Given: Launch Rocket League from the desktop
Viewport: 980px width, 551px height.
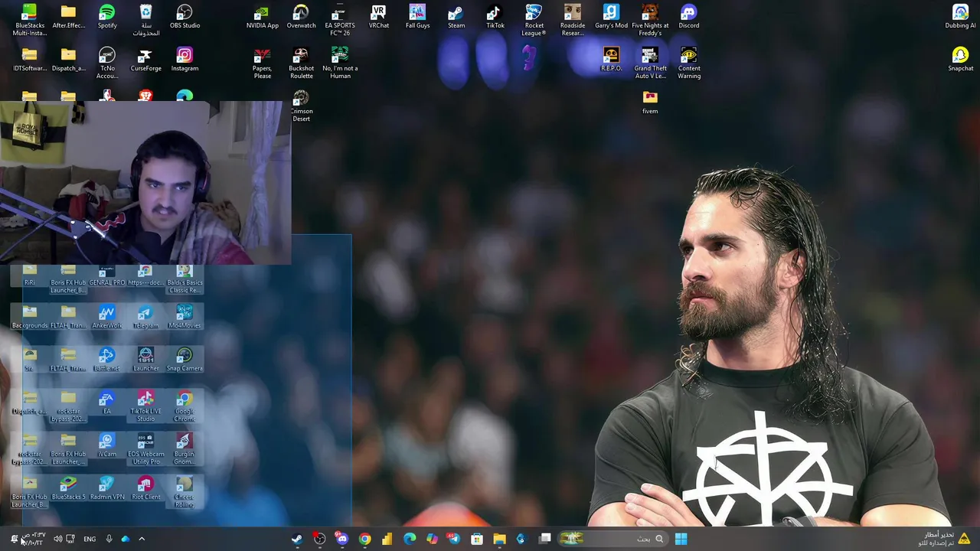Looking at the screenshot, I should 534,20.
